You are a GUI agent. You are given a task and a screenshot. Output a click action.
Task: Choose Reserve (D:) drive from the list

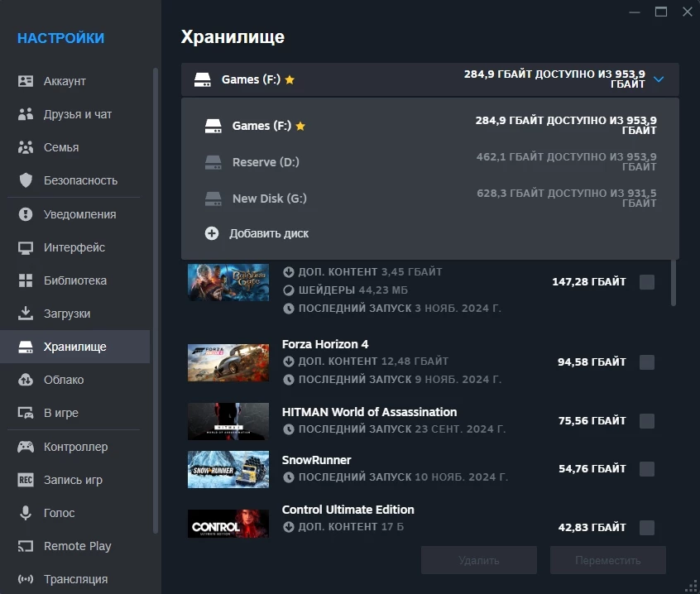pyautogui.click(x=266, y=162)
